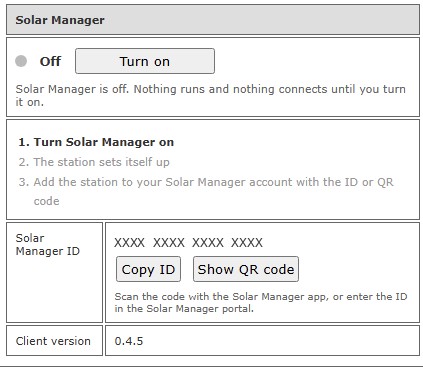This screenshot has width=423, height=367.
Task: Click the 'Scan the code' hint text
Action: coord(261,302)
